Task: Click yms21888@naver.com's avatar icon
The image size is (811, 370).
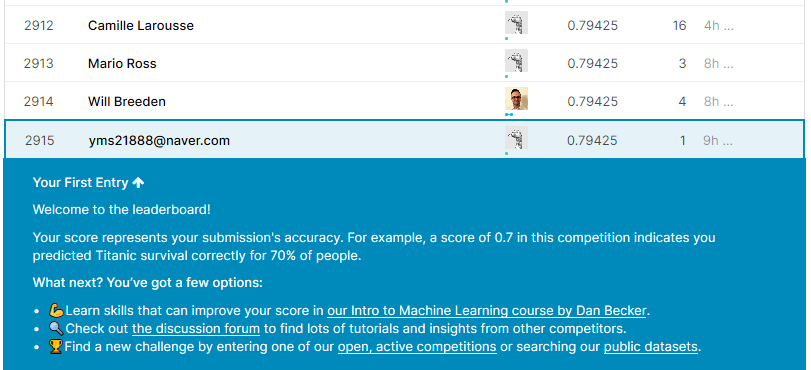Action: pyautogui.click(x=516, y=137)
